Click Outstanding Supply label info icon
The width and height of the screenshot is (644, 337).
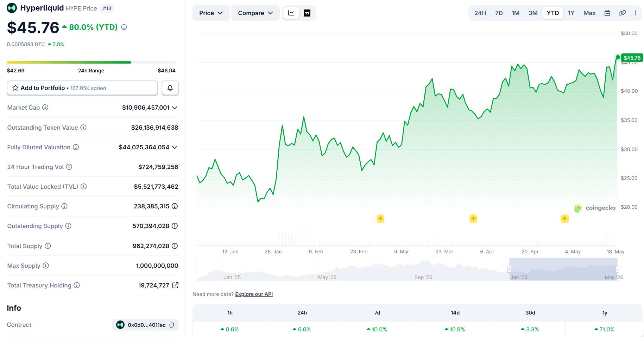(68, 226)
